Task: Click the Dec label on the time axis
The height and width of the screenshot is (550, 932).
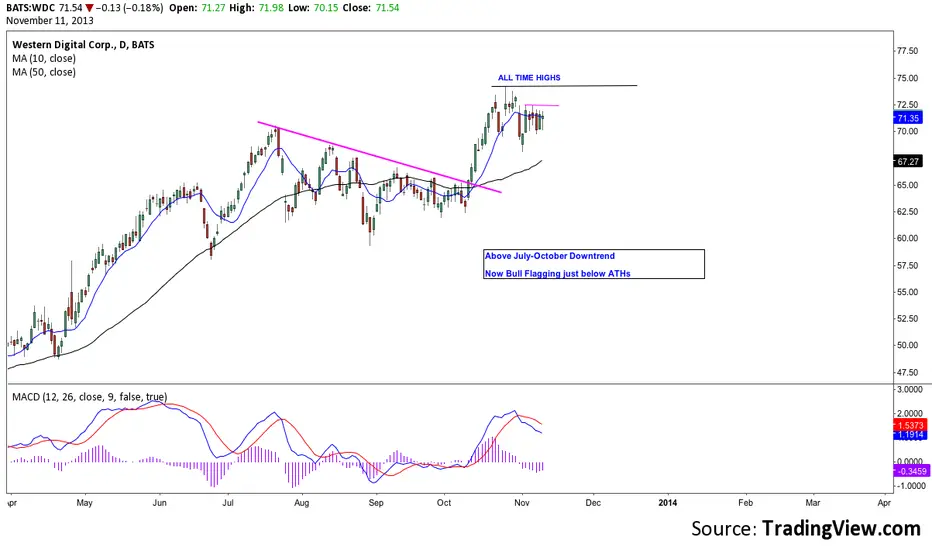Action: (593, 502)
